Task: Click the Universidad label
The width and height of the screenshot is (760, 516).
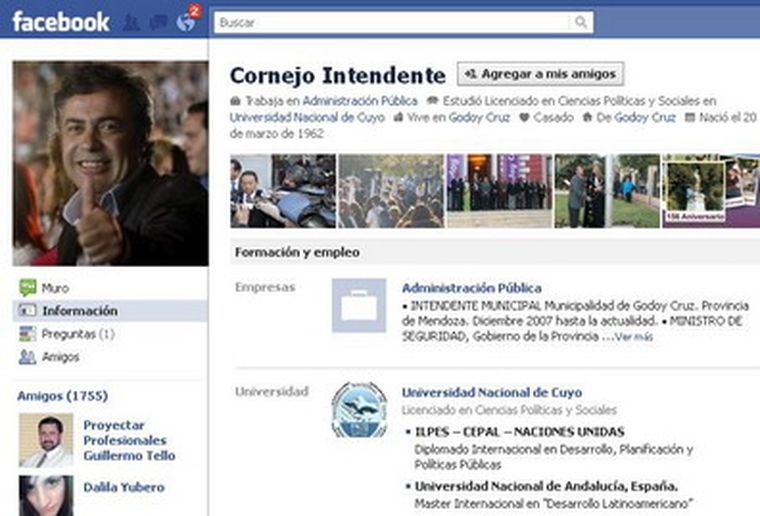Action: [x=271, y=391]
